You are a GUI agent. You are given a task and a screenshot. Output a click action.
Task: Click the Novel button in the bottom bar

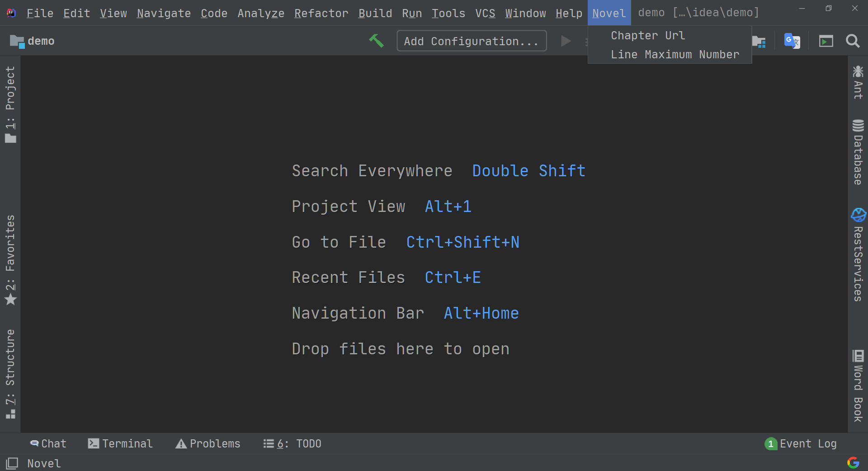coord(43,463)
